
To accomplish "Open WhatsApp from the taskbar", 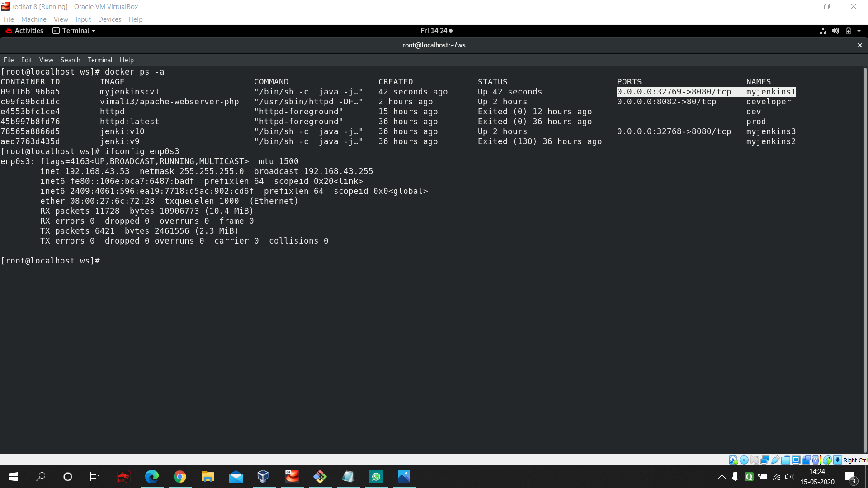I will (x=376, y=477).
